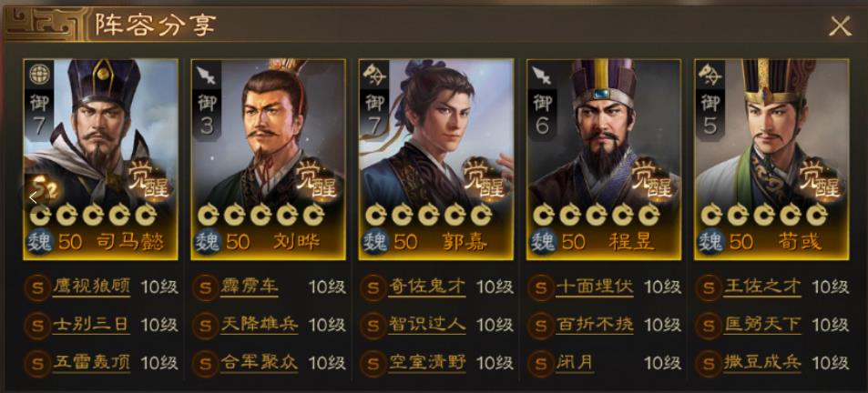868x393 pixels.
Task: Click the S-grade icon beside 霹雳车
Action: click(205, 287)
